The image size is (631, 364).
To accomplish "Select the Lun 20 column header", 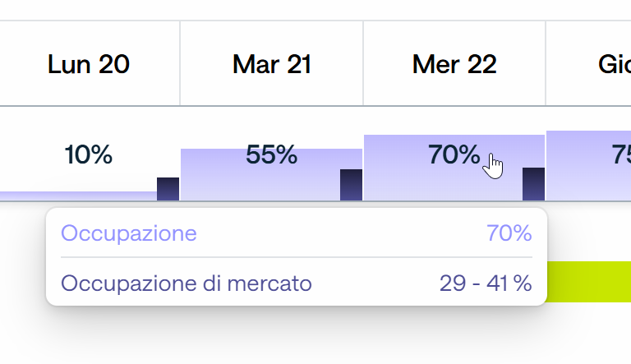I will (x=89, y=63).
